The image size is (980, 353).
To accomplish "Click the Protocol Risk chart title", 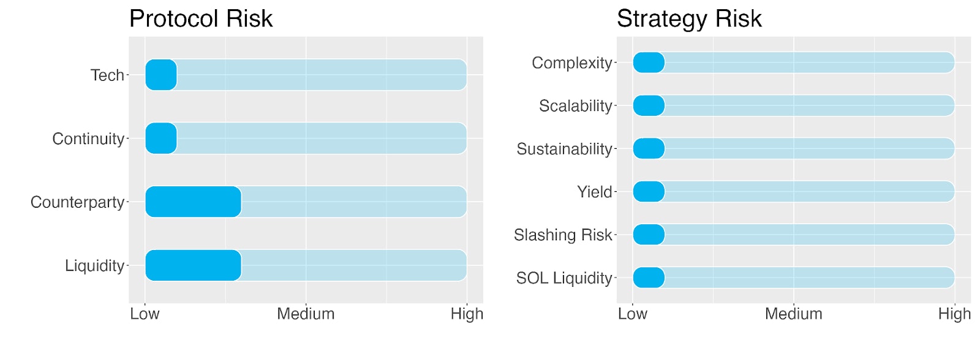I will click(x=201, y=19).
